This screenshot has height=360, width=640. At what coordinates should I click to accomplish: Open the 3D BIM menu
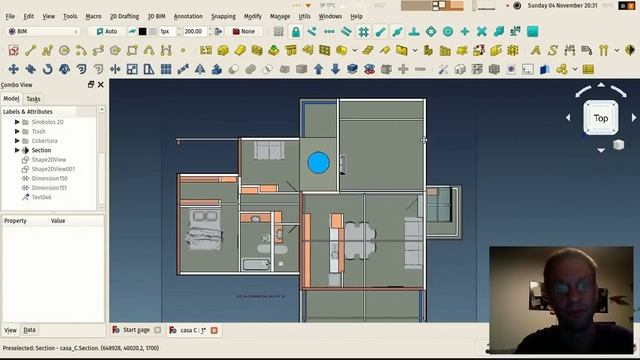[x=156, y=16]
